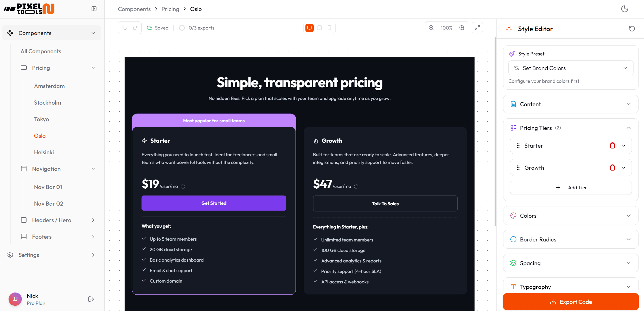The width and height of the screenshot is (644, 311).
Task: Toggle dark mode with the moon icon
Action: point(625,9)
